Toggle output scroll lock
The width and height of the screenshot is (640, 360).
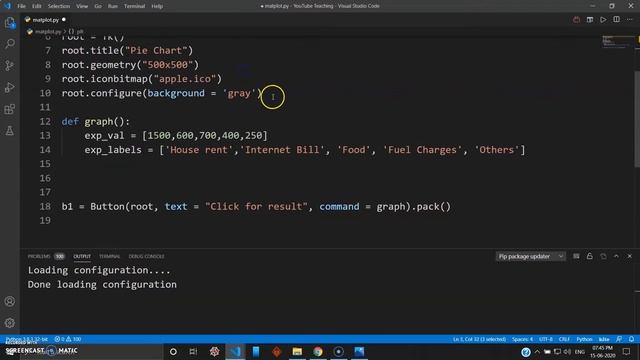point(590,256)
